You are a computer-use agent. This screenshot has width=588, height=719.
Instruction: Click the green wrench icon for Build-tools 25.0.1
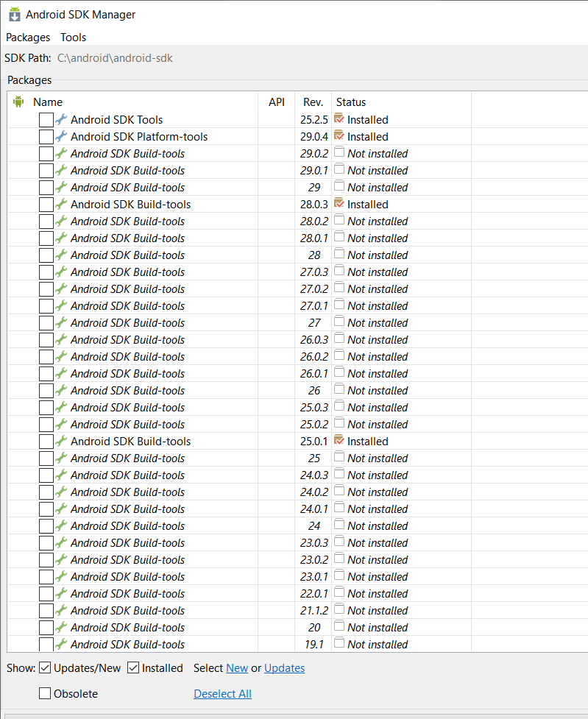coord(61,441)
